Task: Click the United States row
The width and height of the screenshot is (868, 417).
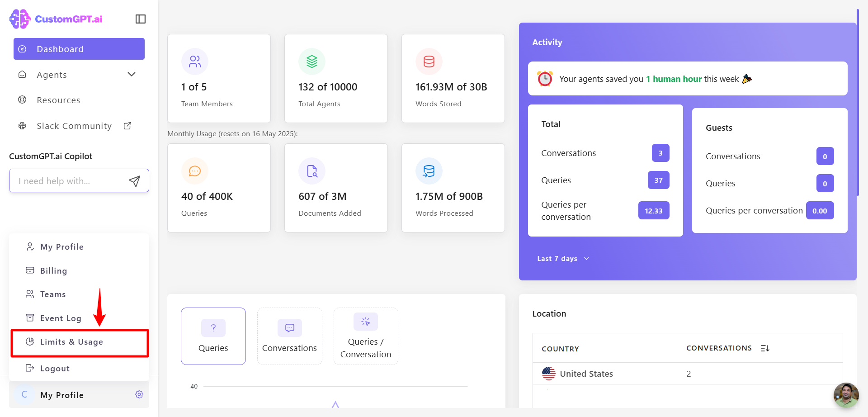Action: (688, 374)
